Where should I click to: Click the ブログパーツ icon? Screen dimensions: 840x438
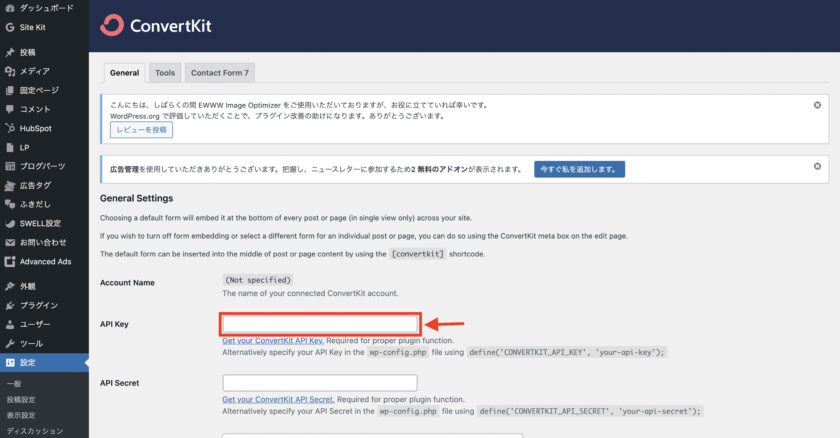[x=10, y=166]
